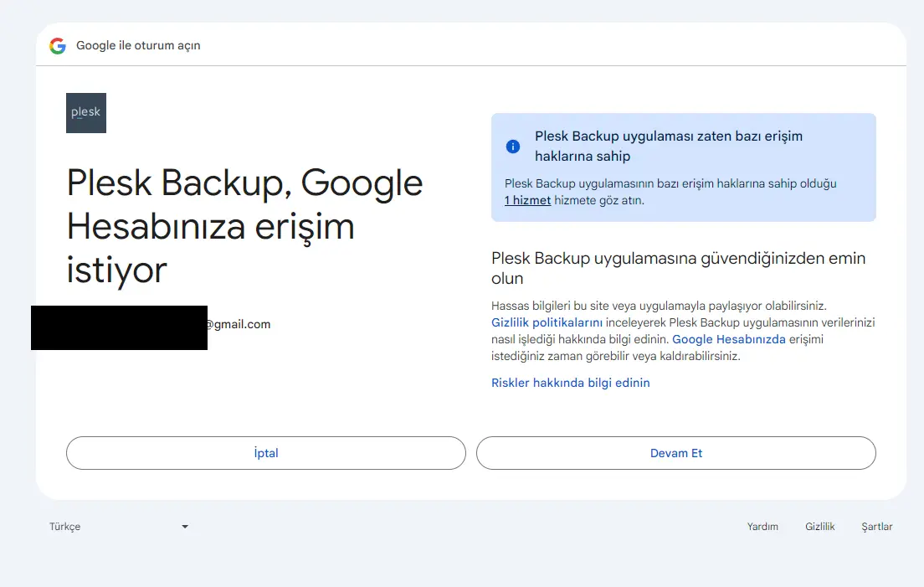Open the Şartlar footer link

(876, 527)
